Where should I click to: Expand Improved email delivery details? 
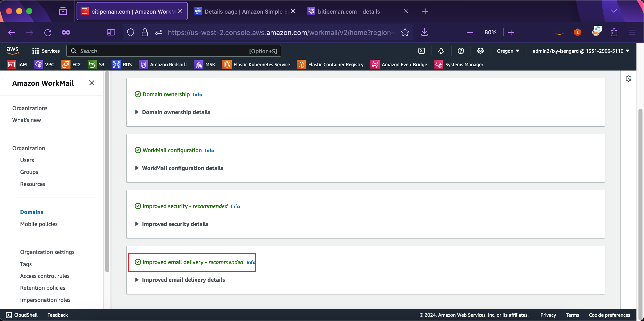coord(180,280)
